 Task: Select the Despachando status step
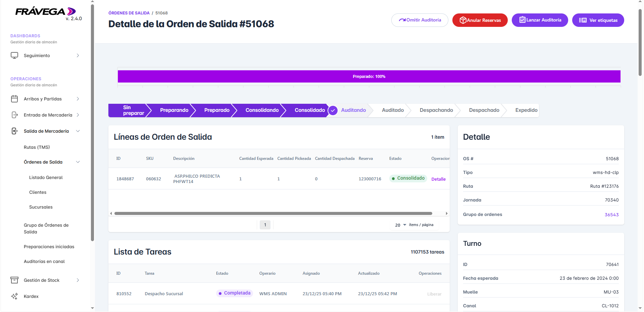(x=436, y=110)
